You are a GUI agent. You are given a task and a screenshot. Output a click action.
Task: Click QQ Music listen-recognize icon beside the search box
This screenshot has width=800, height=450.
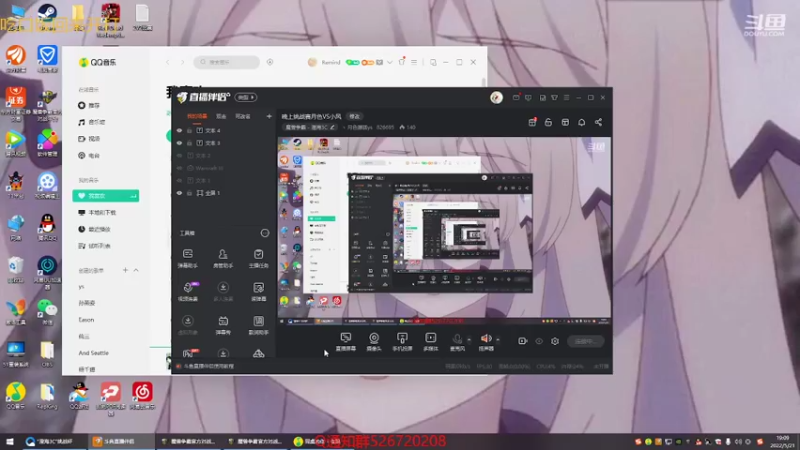[270, 62]
